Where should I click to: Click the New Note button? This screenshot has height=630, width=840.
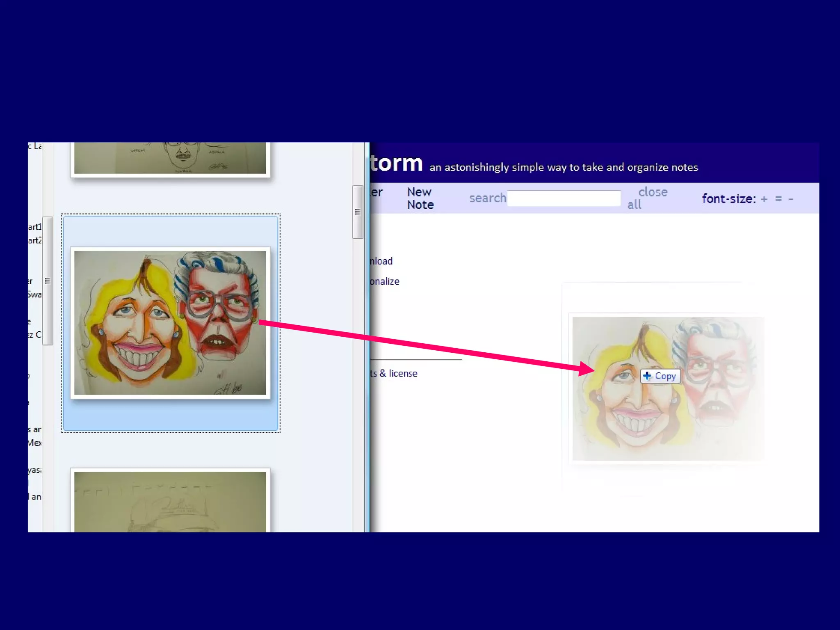pos(420,198)
